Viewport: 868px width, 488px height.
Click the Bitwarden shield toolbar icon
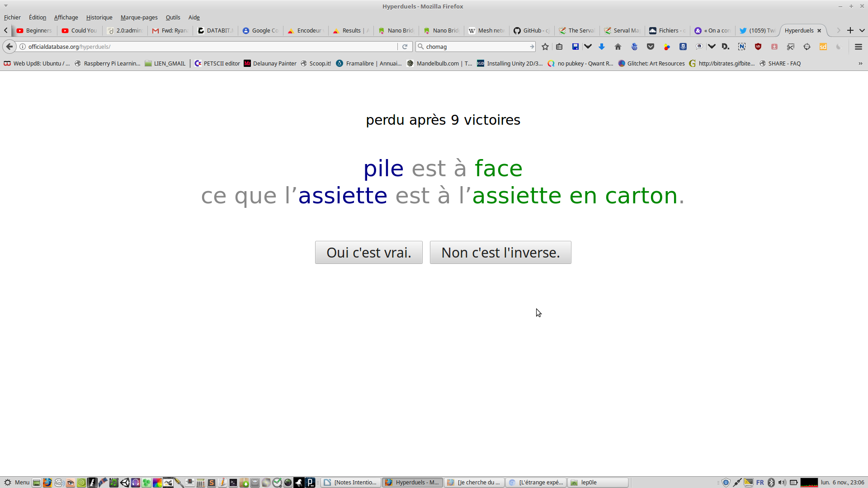683,47
